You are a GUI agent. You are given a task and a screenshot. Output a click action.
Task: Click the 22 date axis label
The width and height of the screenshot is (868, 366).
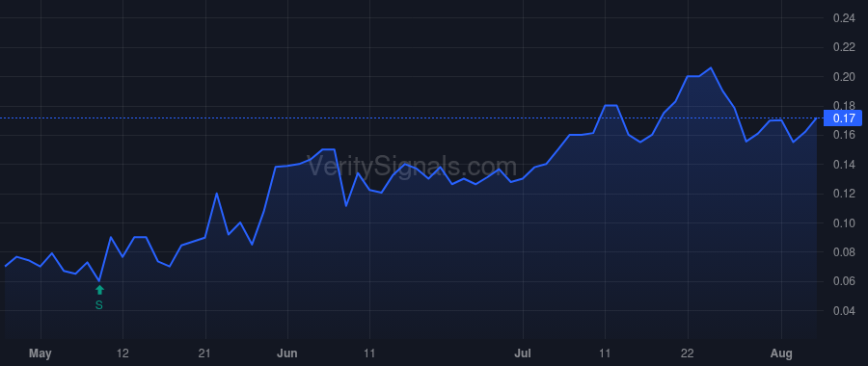click(x=688, y=353)
